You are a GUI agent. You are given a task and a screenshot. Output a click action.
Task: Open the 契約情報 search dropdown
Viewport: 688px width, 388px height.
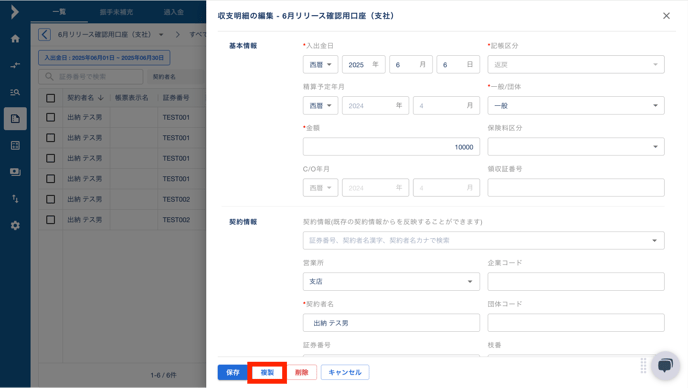484,241
